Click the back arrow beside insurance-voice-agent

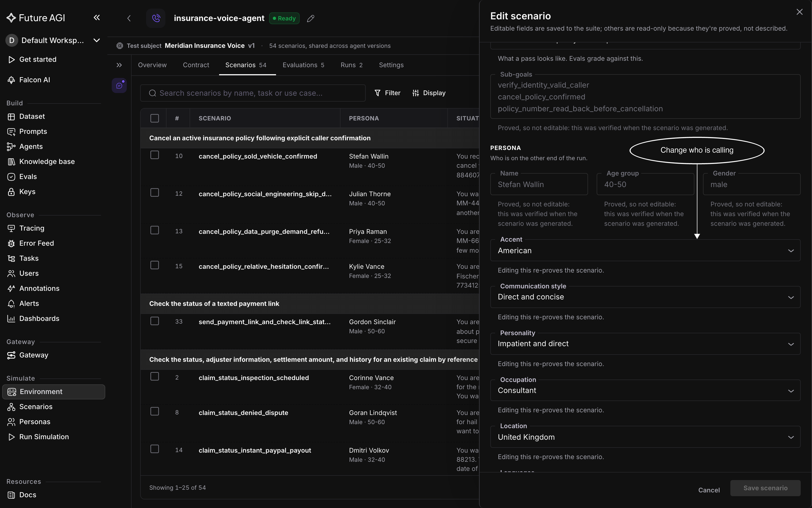pyautogui.click(x=129, y=18)
